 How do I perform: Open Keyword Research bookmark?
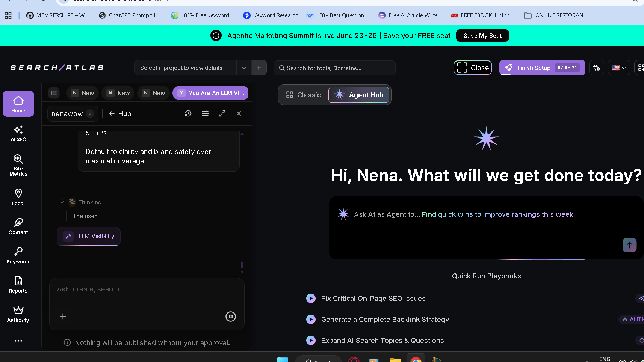click(271, 15)
